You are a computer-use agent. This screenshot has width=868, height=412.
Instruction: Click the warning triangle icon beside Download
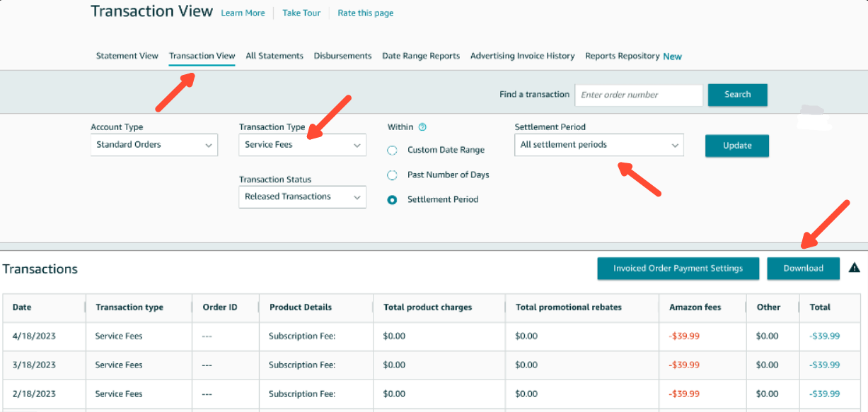854,268
